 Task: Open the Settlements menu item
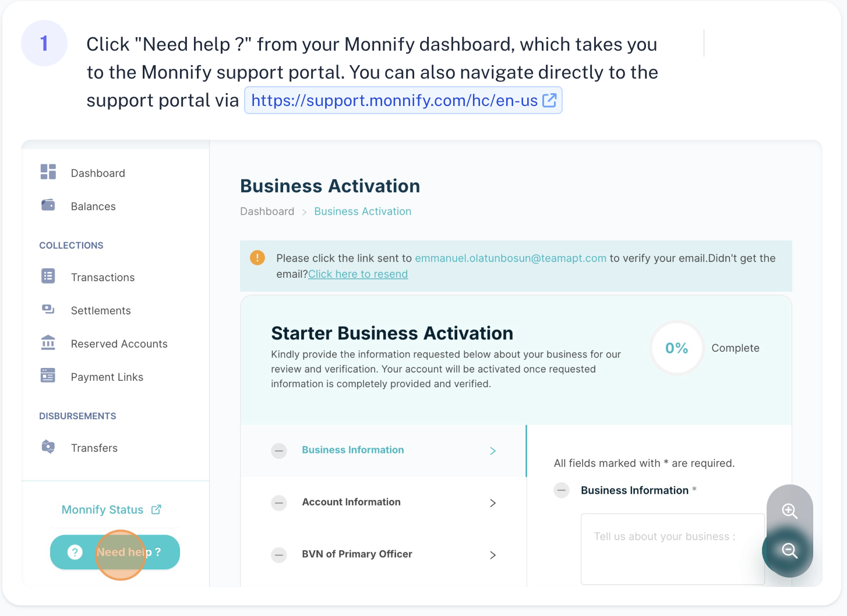101,311
